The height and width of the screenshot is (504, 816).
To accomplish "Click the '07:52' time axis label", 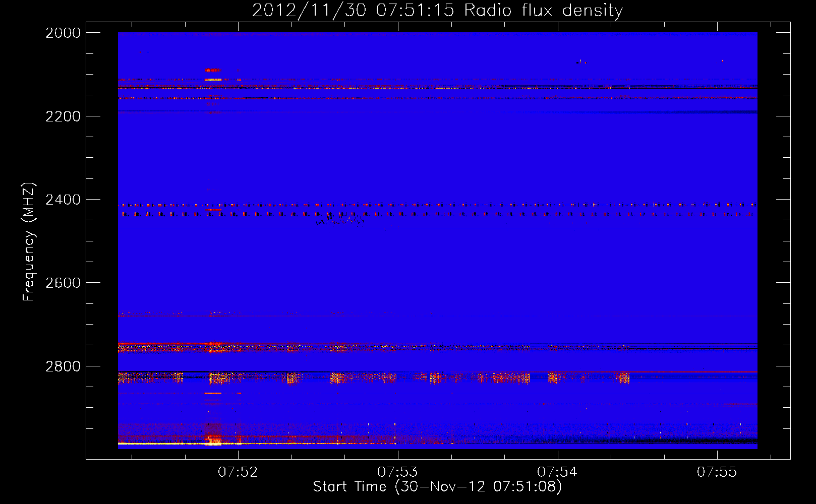I will click(x=238, y=472).
